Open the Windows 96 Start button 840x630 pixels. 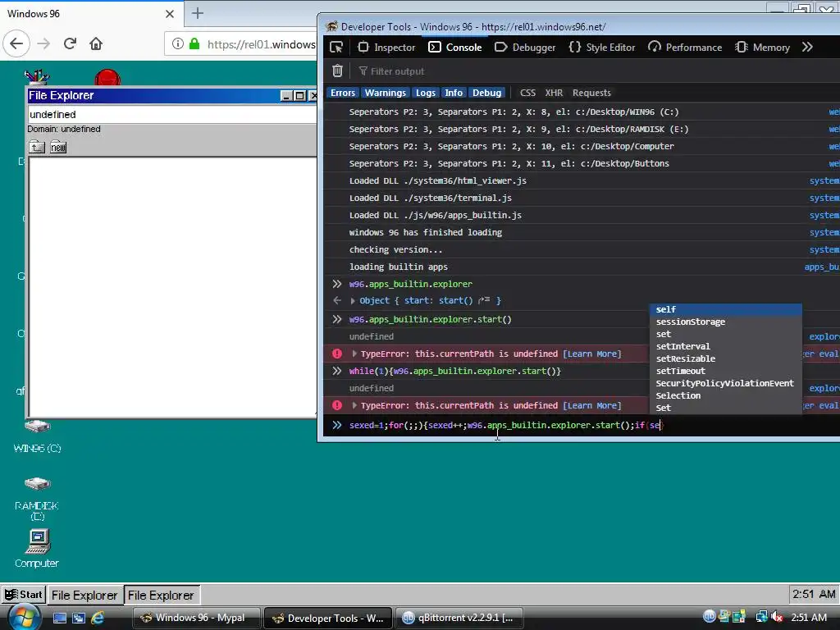(x=23, y=595)
